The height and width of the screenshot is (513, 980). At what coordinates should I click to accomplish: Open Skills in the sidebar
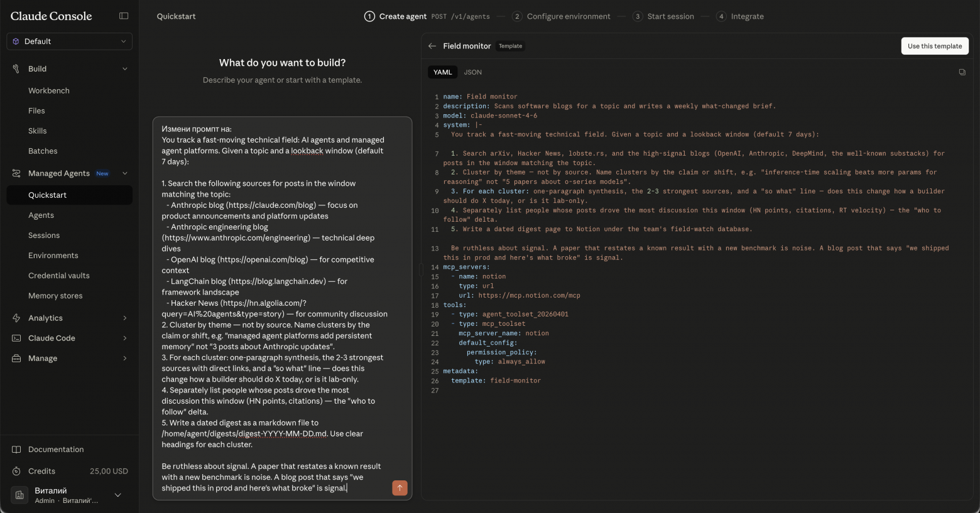pos(69,131)
